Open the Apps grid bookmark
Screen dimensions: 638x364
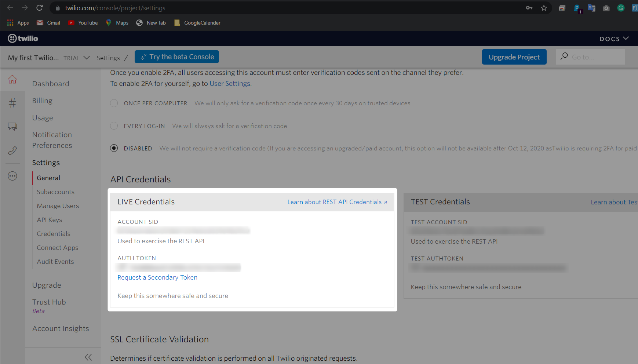point(18,23)
